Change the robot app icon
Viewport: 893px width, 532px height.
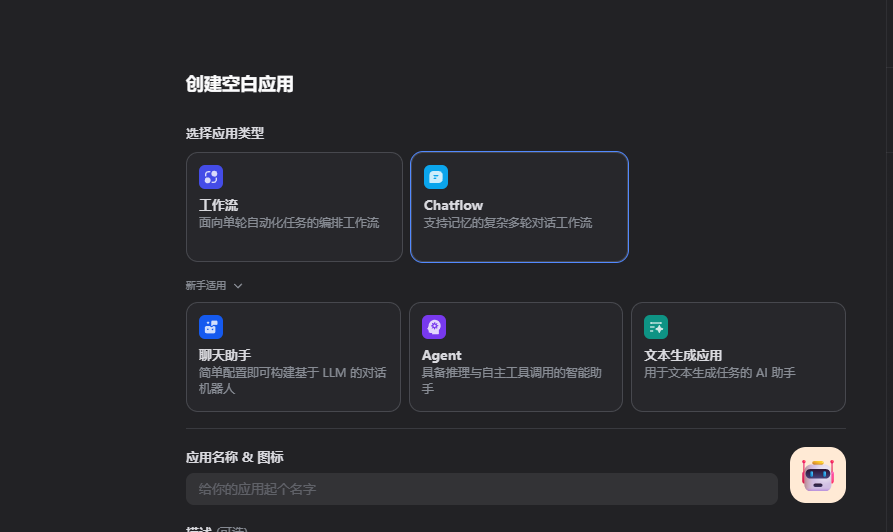tap(818, 475)
